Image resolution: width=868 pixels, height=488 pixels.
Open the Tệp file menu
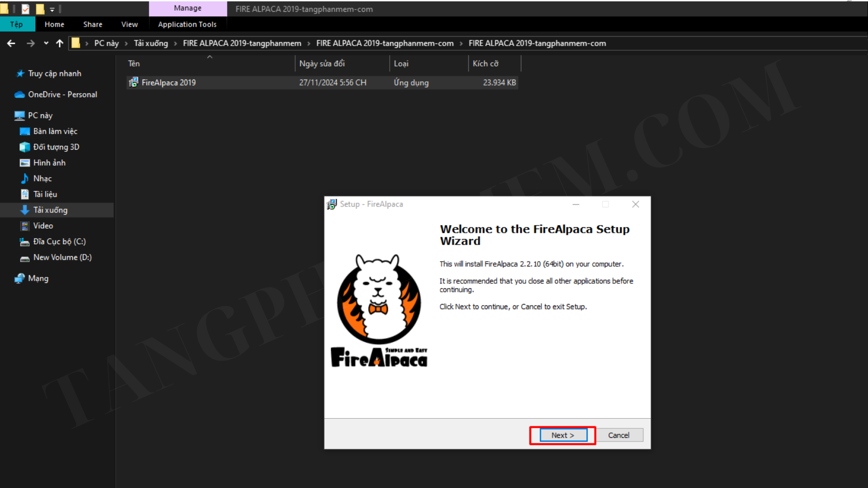pos(17,24)
